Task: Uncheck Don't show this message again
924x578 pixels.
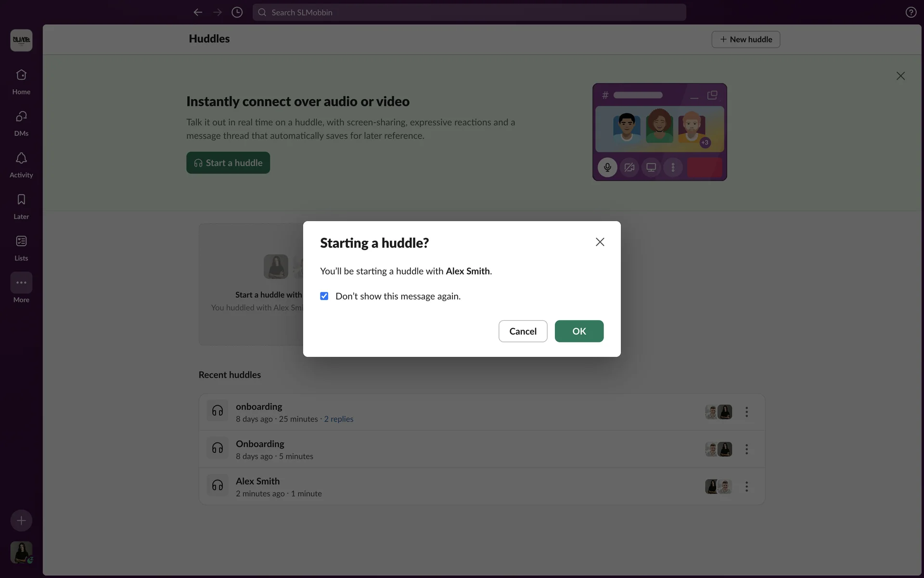Action: (324, 296)
